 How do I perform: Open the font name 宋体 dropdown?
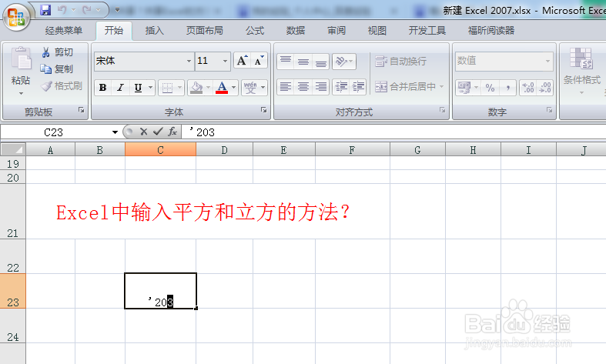(189, 61)
